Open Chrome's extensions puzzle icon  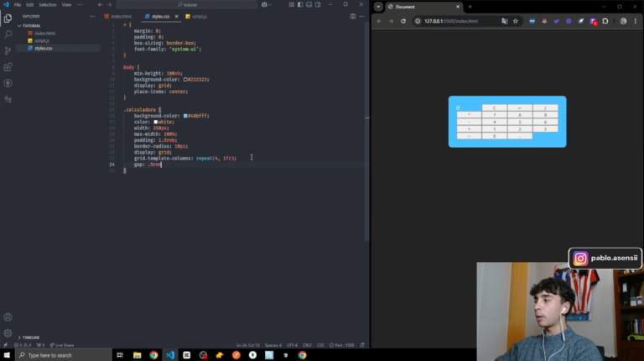(x=605, y=21)
